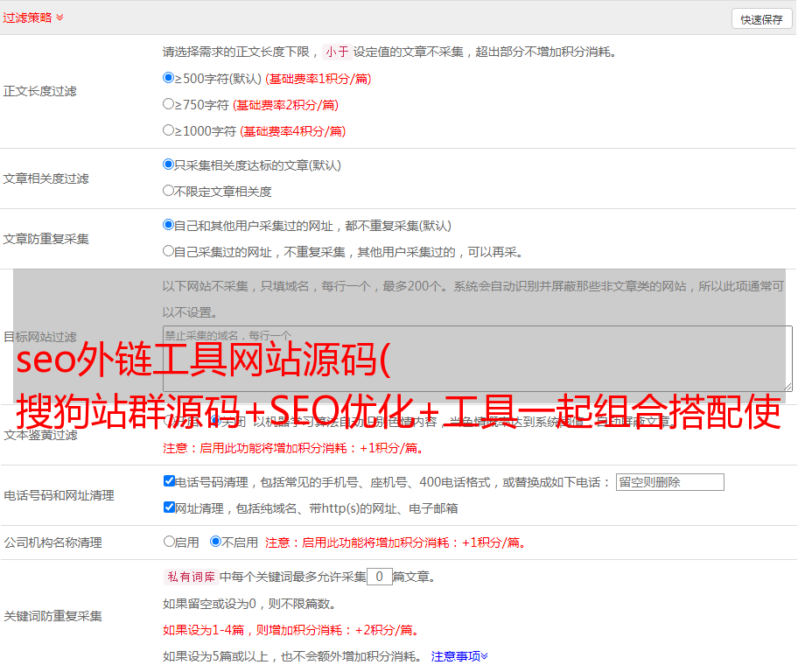Click the text 如果留空或设为0，则不限篇数。
Image resolution: width=798 pixels, height=672 pixels.
click(249, 604)
